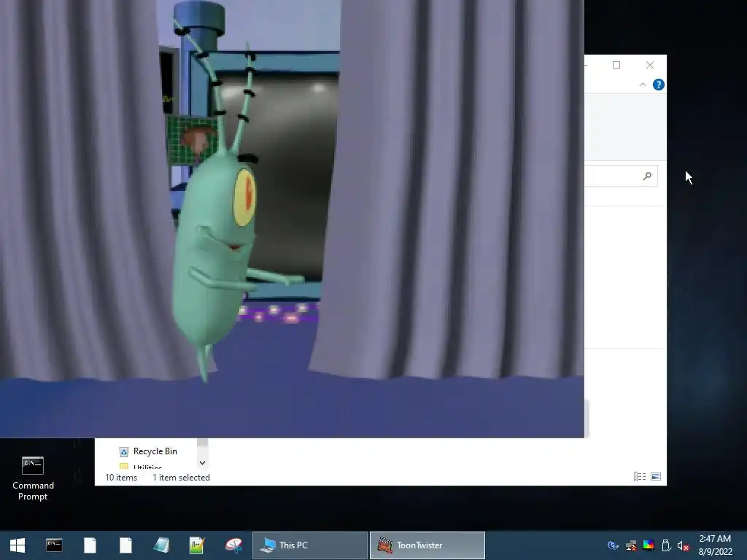747x560 pixels.
Task: Open the disconnected network tray icon
Action: [x=631, y=545]
